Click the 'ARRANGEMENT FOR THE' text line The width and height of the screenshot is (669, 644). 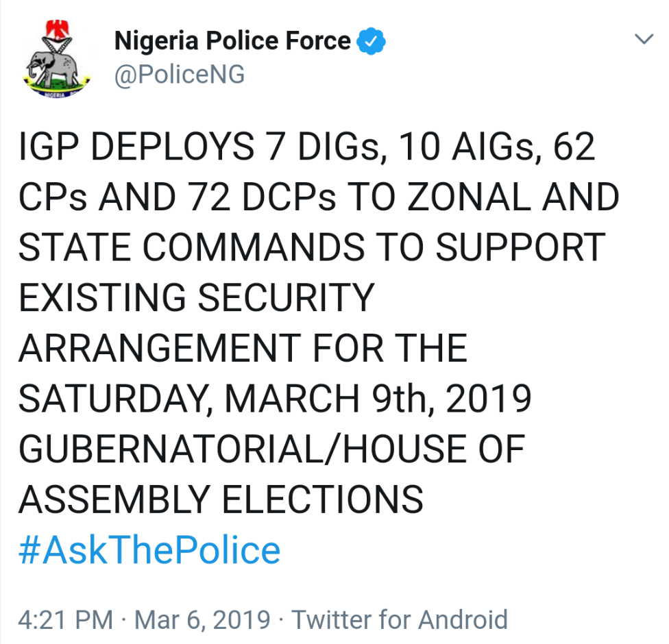pos(243,349)
